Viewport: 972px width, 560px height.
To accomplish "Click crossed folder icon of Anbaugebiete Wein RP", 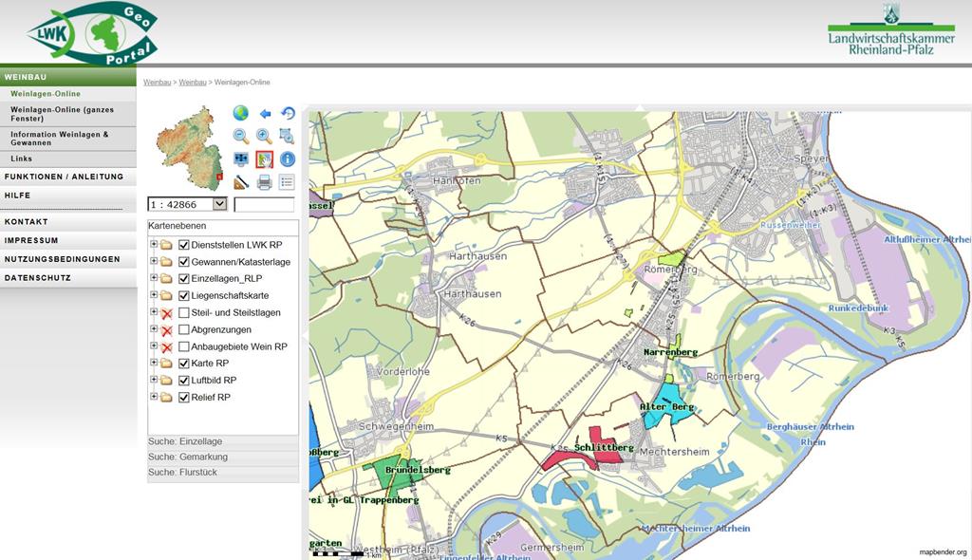I will pos(166,346).
